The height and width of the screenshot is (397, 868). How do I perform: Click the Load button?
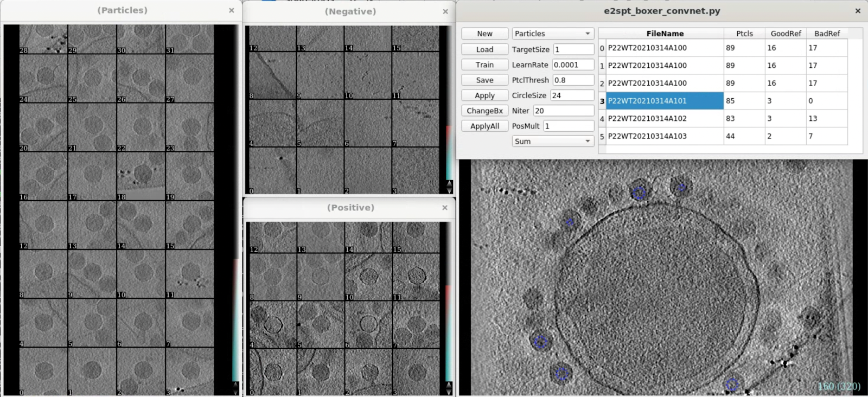point(484,49)
